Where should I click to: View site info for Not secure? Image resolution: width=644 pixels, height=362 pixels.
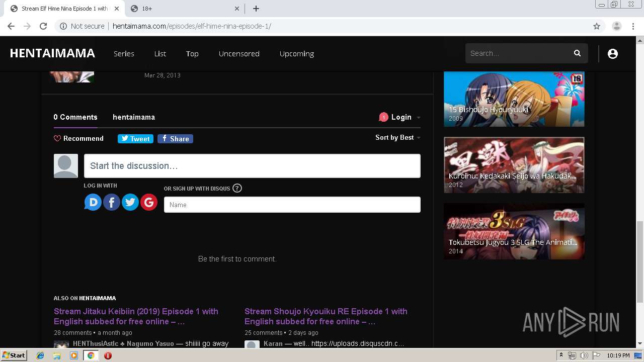(82, 26)
